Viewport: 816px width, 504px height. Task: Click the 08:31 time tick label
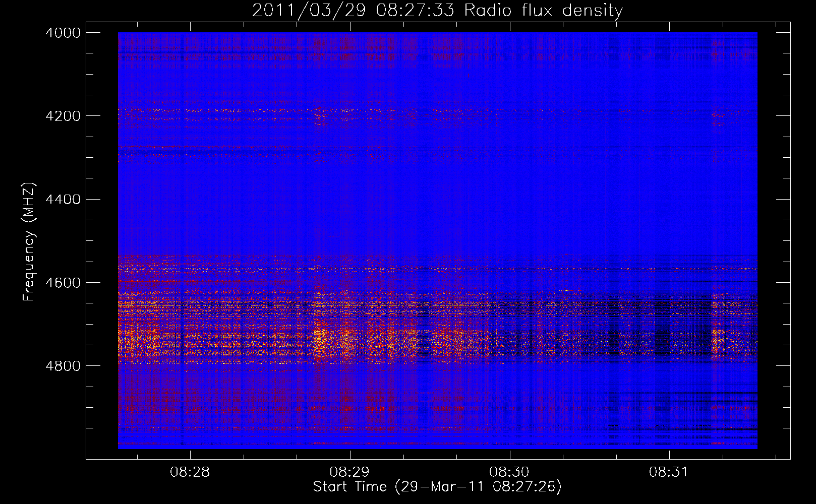[669, 472]
